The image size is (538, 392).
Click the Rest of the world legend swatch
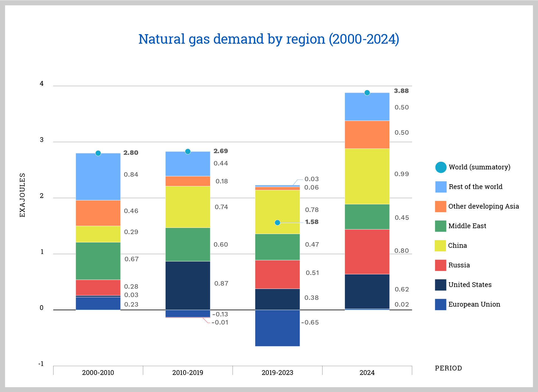point(440,187)
